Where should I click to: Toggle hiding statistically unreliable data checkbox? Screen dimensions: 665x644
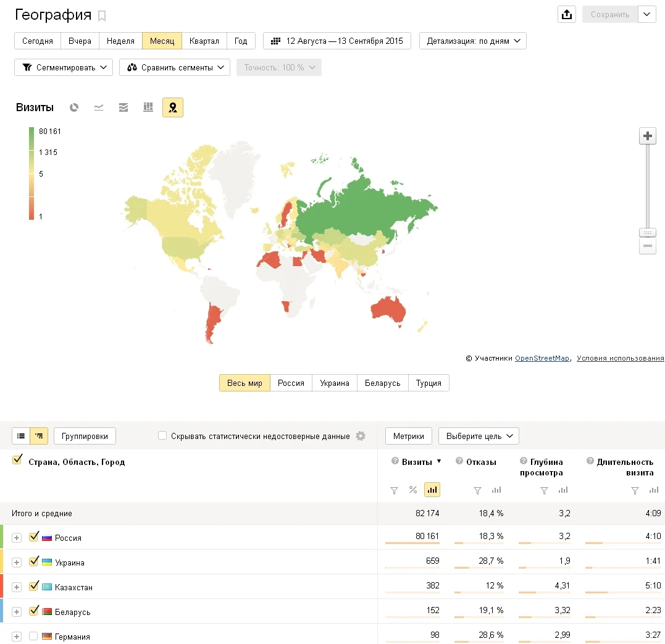162,435
